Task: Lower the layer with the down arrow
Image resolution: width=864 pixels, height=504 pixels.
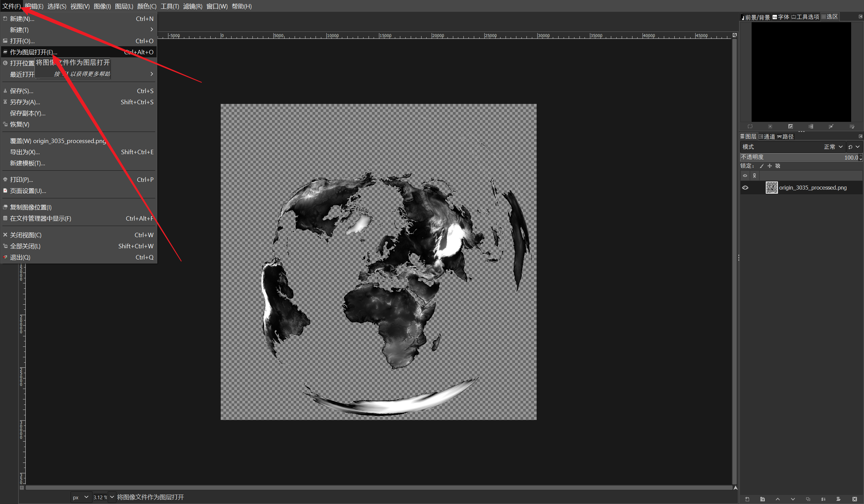Action: (x=793, y=499)
